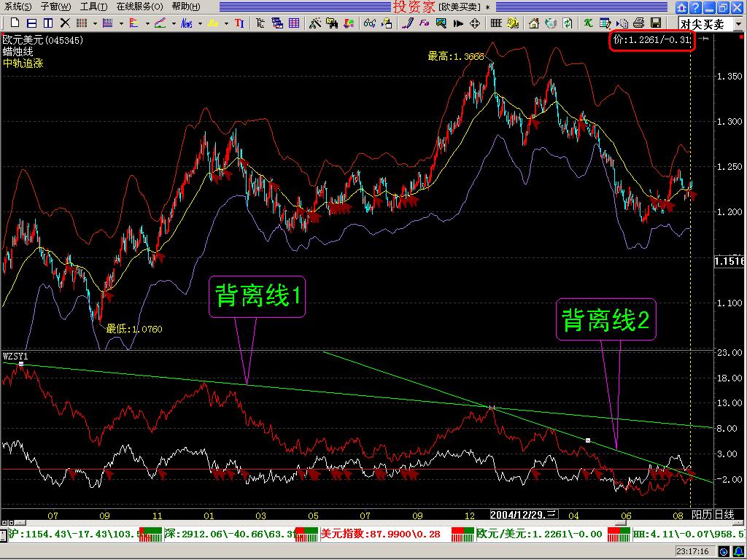Click the 背离线2 annotation label
Viewport: 747px width, 560px height.
[606, 319]
